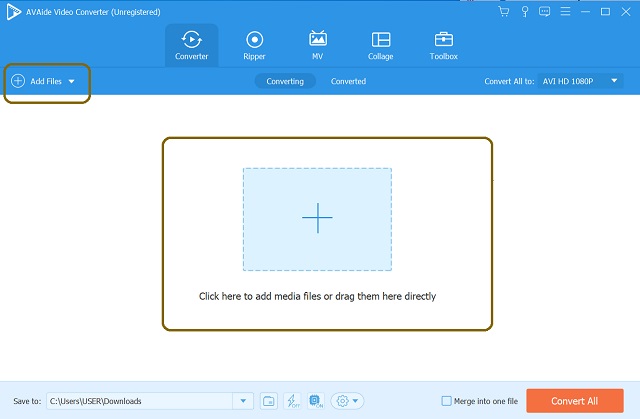Screen dimensions: 640x419
Task: Open the MV tab
Action: [318, 45]
